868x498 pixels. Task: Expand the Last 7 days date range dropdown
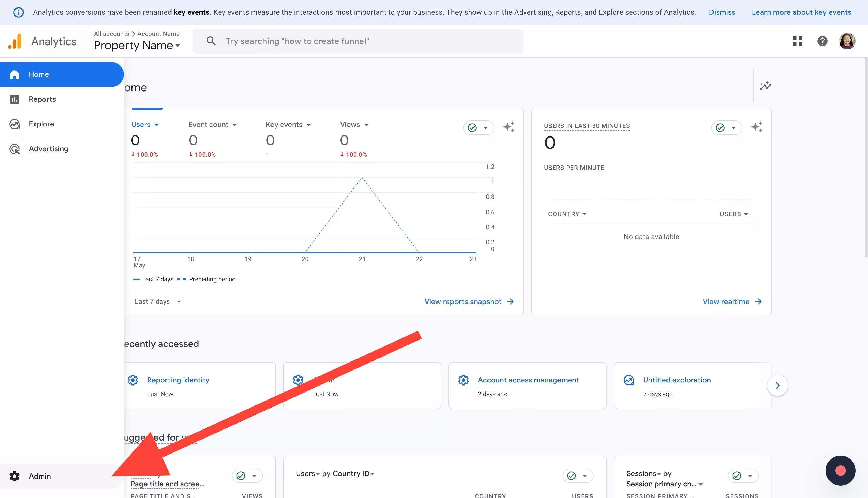click(158, 301)
